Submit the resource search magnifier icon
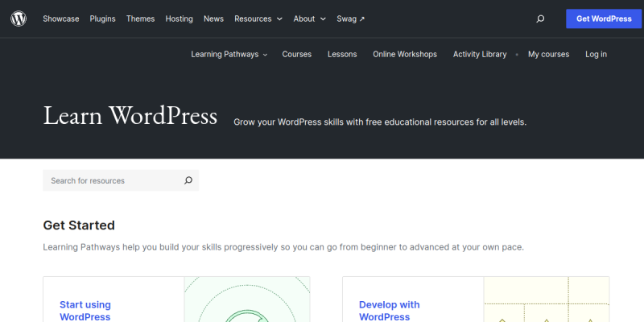The width and height of the screenshot is (644, 322). (x=188, y=180)
